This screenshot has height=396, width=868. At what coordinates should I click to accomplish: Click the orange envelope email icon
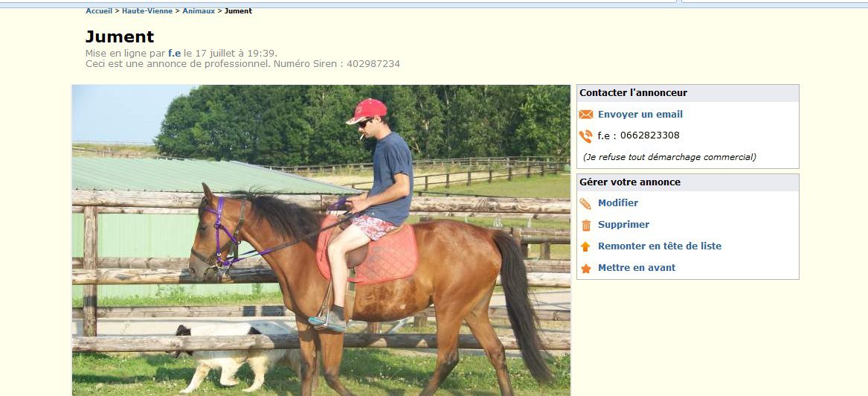(x=585, y=115)
